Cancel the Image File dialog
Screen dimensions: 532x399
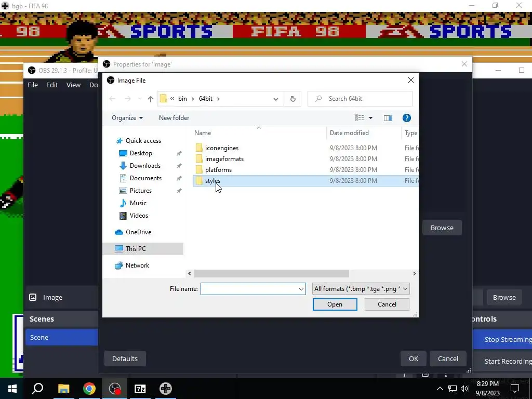point(387,304)
